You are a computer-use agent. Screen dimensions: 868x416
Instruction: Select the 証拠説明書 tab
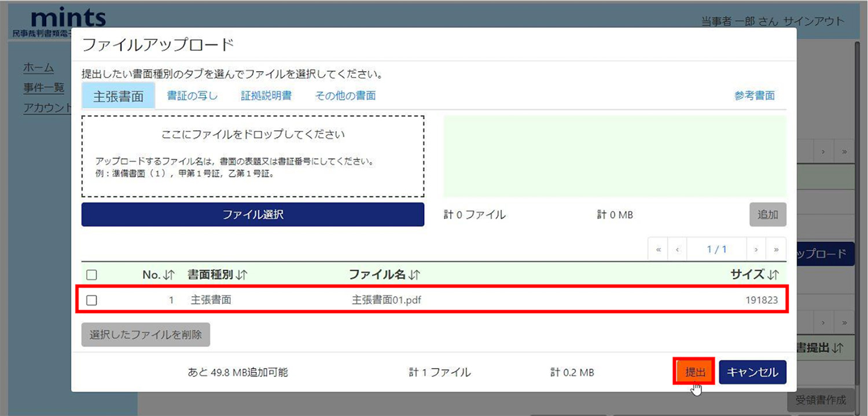[x=266, y=96]
